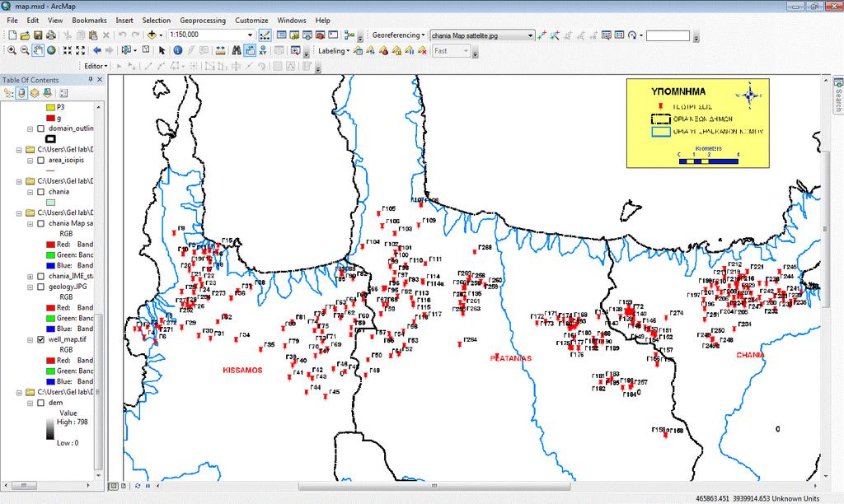Viewport: 844px width, 504px height.
Task: Create a new map document
Action: pos(12,35)
